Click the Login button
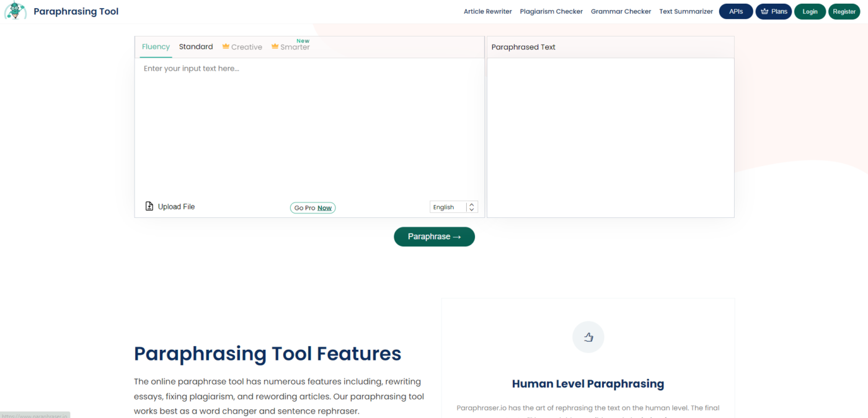The height and width of the screenshot is (418, 868). (x=810, y=11)
